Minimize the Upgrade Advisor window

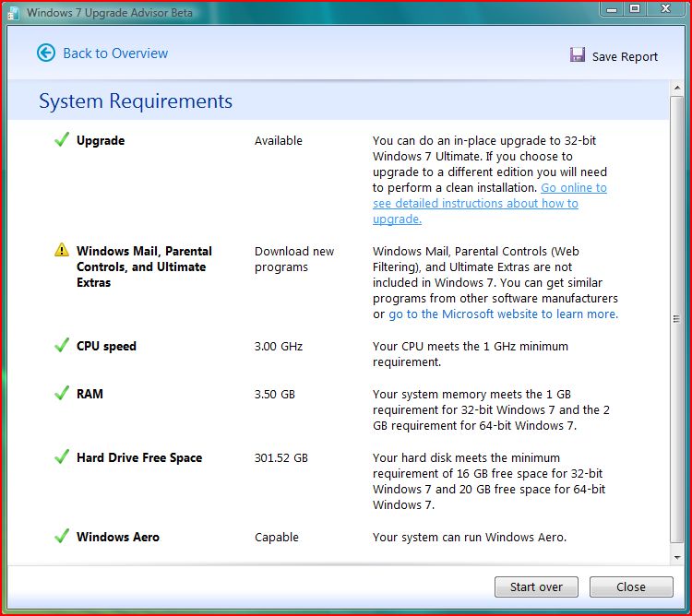(x=611, y=9)
